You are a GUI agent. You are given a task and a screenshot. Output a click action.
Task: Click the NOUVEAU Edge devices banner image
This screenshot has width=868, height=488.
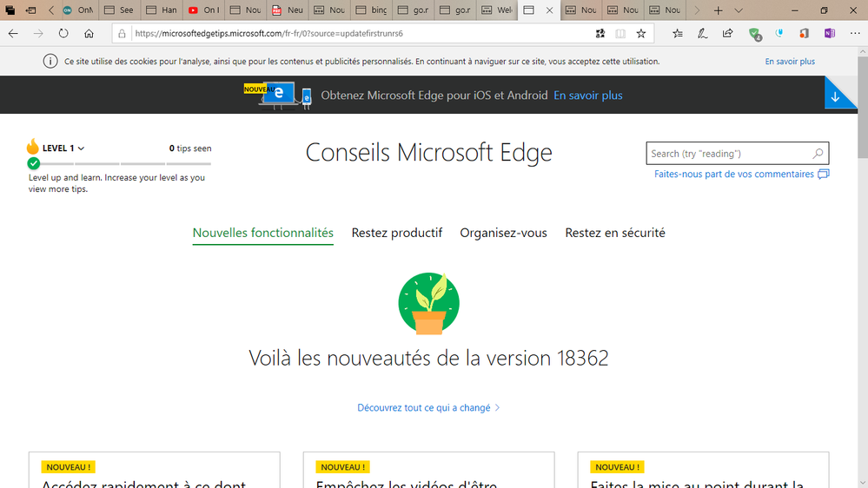click(278, 96)
